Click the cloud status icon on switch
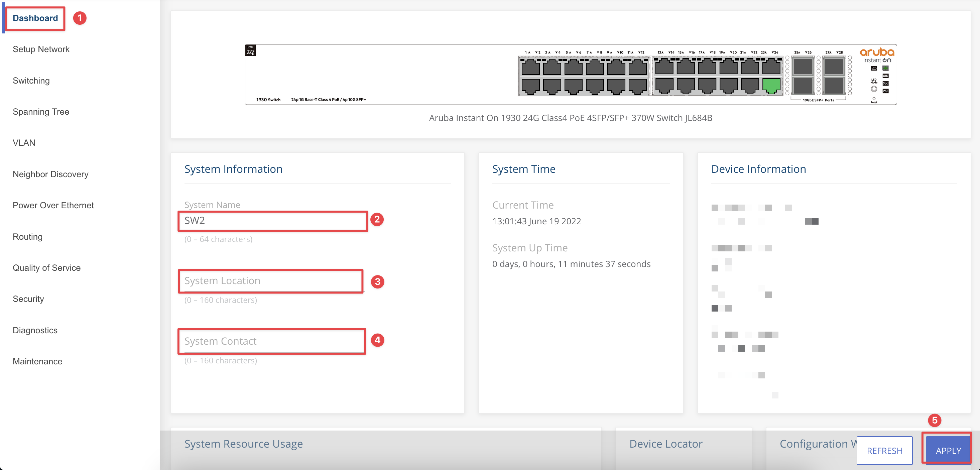 [874, 69]
